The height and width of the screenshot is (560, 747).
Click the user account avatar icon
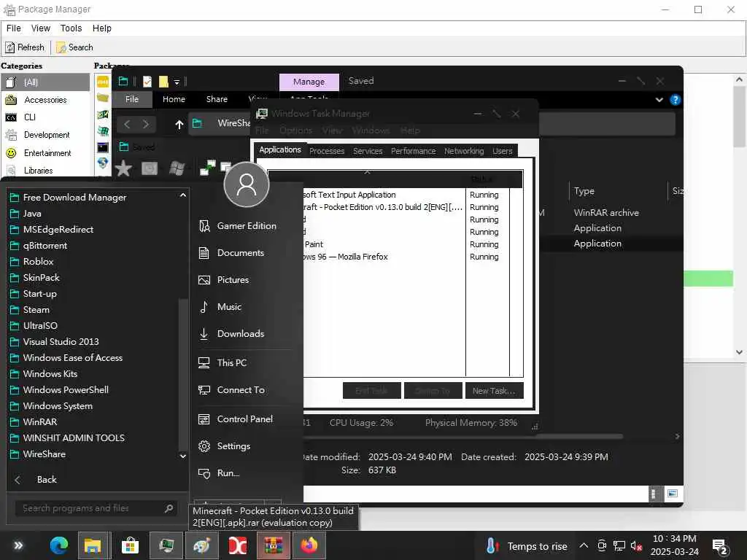point(247,184)
